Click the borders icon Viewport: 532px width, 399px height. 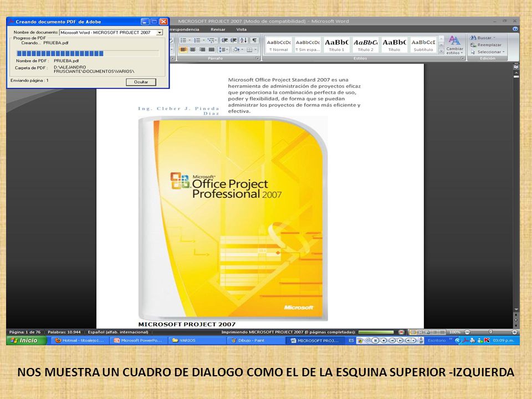[250, 49]
